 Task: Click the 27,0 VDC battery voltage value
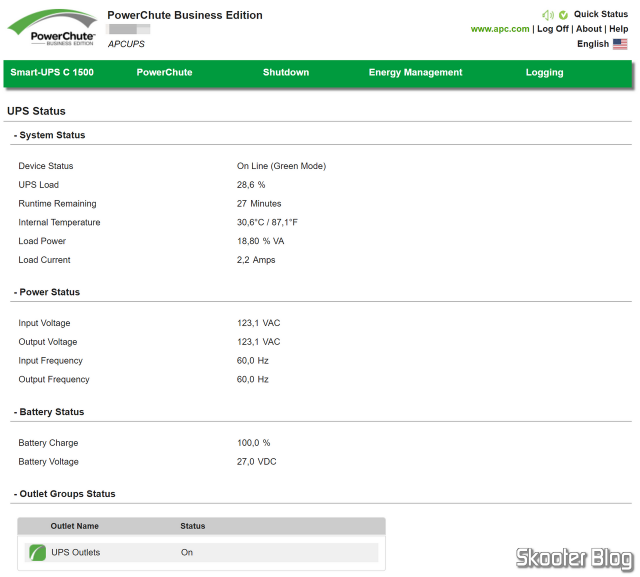[256, 462]
